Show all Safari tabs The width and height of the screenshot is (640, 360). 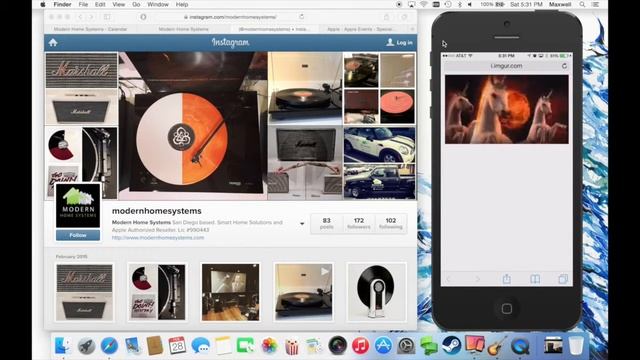404,17
